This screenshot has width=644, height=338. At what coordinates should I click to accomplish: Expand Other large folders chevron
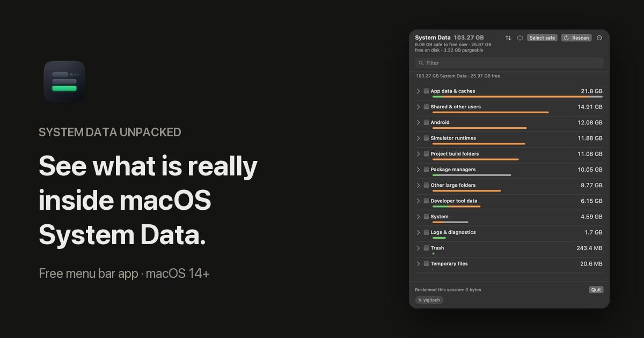pyautogui.click(x=418, y=185)
